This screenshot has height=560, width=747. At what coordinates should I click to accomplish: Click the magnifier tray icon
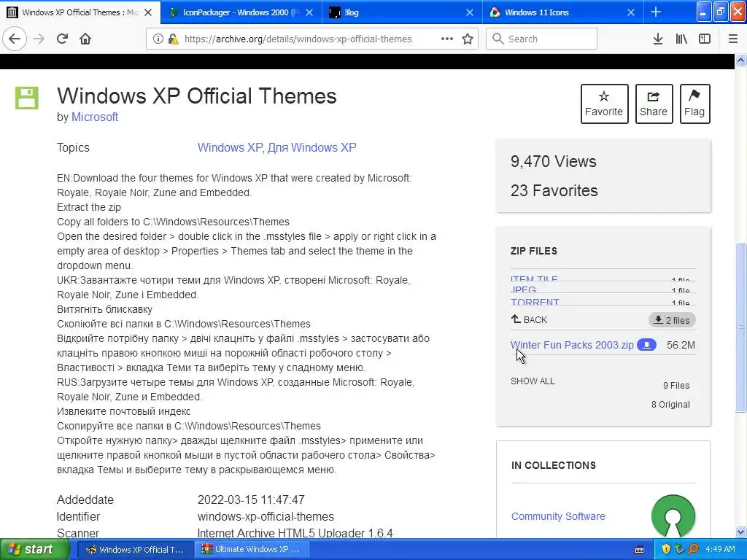click(693, 549)
